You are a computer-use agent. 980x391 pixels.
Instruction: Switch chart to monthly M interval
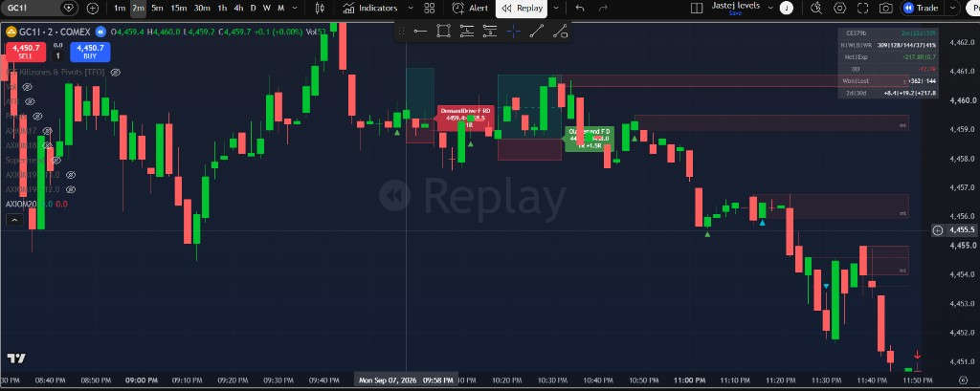[280, 8]
